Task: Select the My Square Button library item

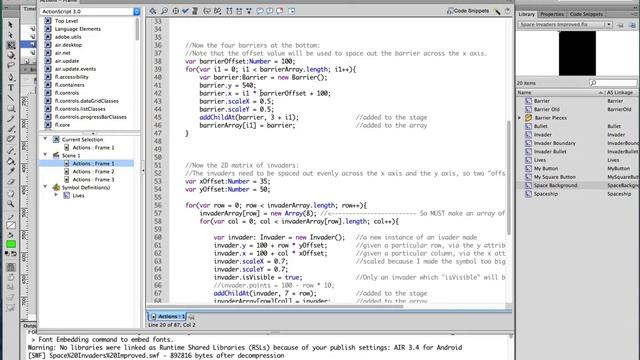Action: [x=555, y=177]
